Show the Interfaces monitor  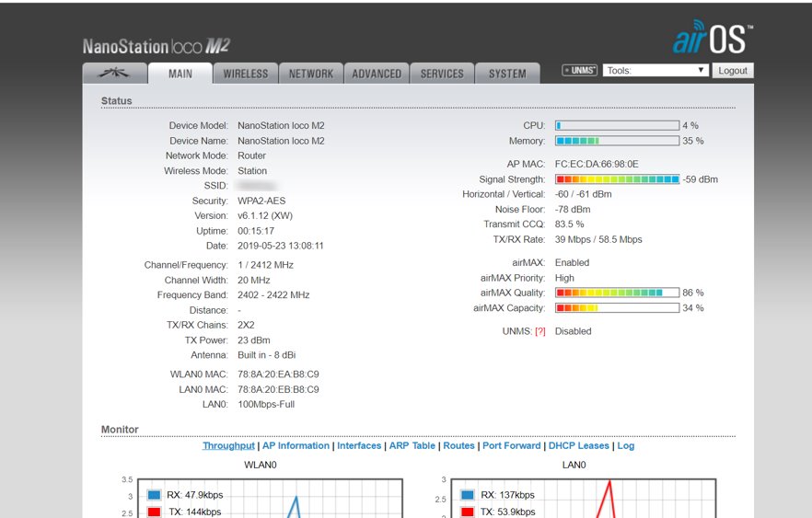point(359,445)
